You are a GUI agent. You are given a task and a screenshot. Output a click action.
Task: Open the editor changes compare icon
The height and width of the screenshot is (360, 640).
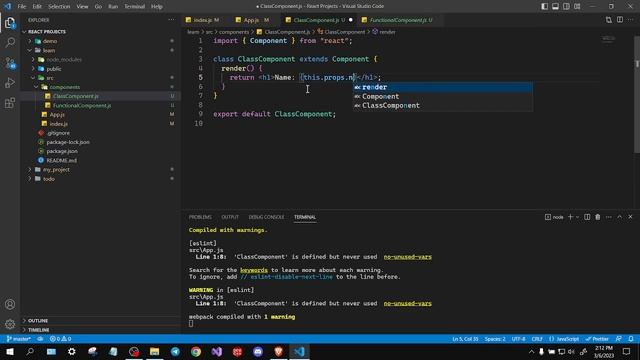[x=609, y=20]
